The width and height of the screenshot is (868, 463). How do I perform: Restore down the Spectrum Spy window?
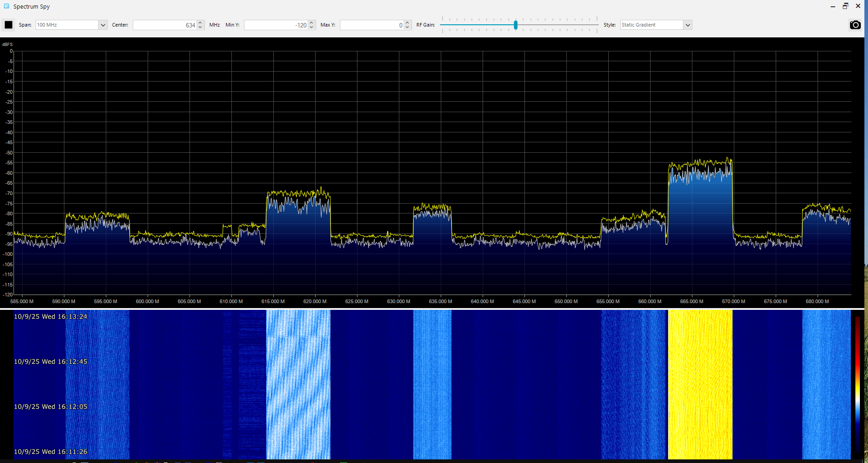tap(845, 6)
